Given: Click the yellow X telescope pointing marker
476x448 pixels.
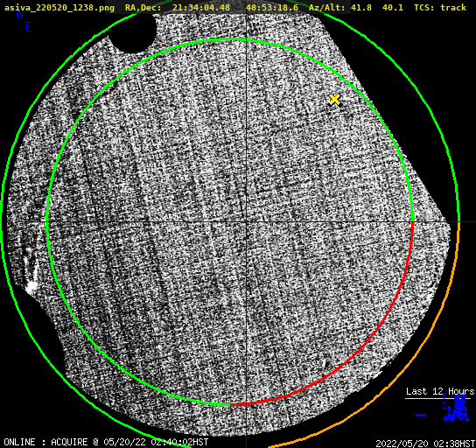Looking at the screenshot, I should click(334, 100).
